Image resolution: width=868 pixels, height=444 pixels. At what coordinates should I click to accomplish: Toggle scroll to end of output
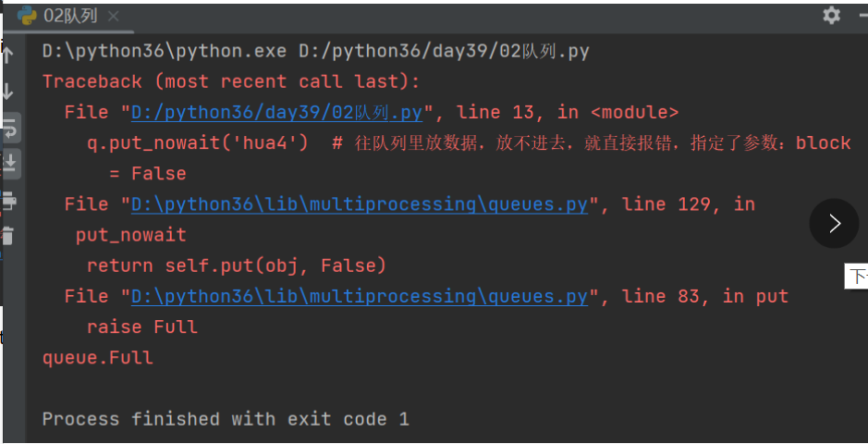pos(9,164)
